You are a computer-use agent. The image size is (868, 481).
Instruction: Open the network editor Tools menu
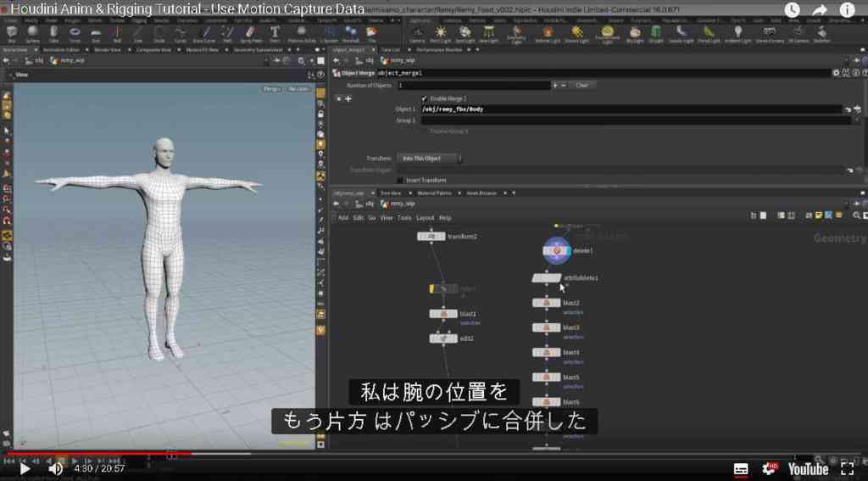click(x=404, y=218)
